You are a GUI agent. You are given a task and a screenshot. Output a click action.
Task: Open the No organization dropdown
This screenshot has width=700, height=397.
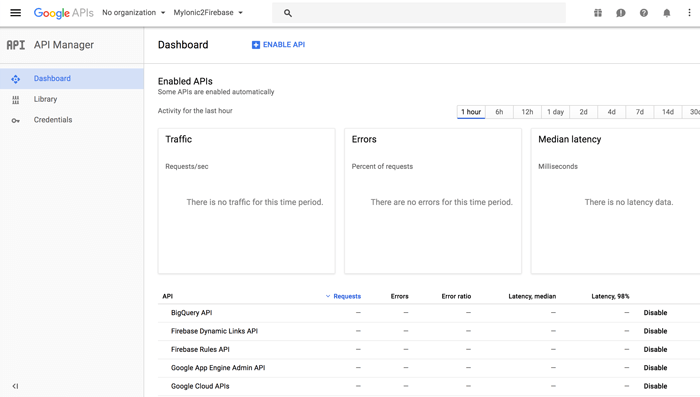point(133,13)
